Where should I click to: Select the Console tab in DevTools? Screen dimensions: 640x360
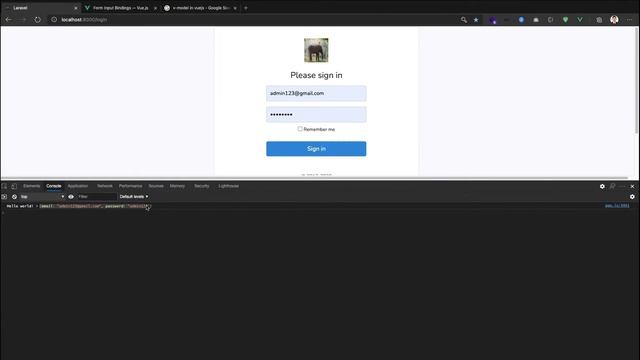pyautogui.click(x=53, y=186)
